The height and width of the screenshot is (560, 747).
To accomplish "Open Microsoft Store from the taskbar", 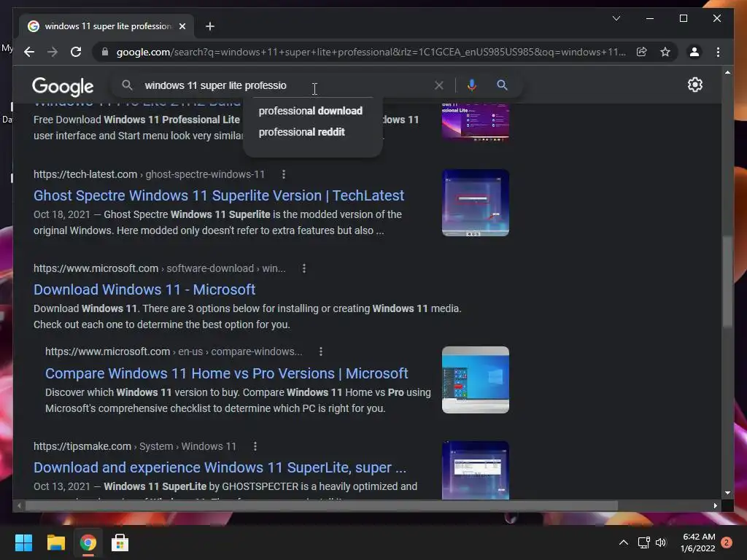I will [120, 542].
